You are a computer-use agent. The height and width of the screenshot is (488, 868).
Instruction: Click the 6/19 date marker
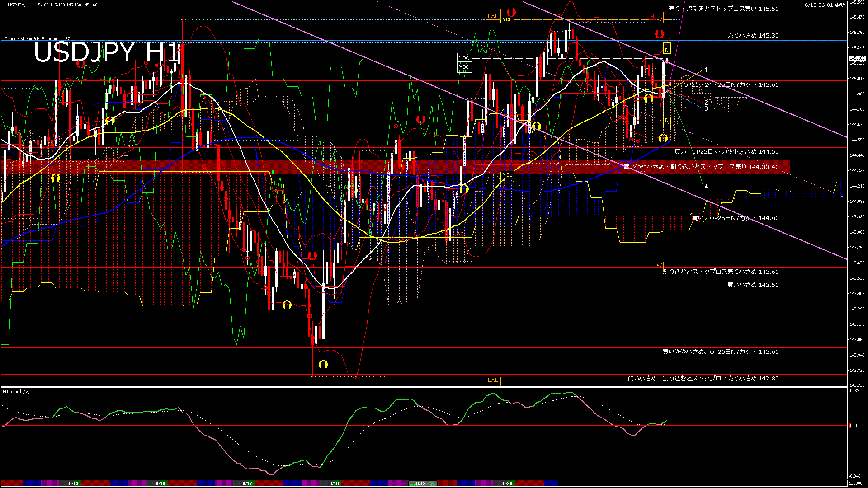coord(421,483)
